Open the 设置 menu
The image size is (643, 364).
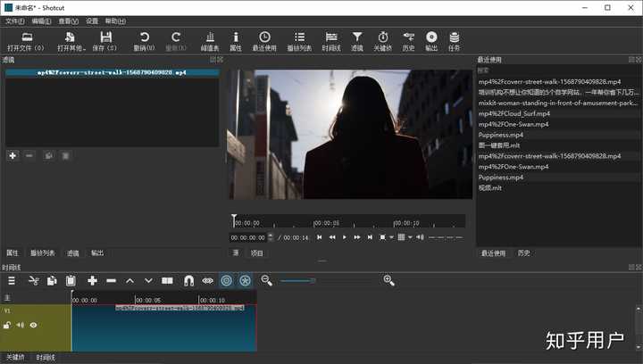(x=92, y=20)
